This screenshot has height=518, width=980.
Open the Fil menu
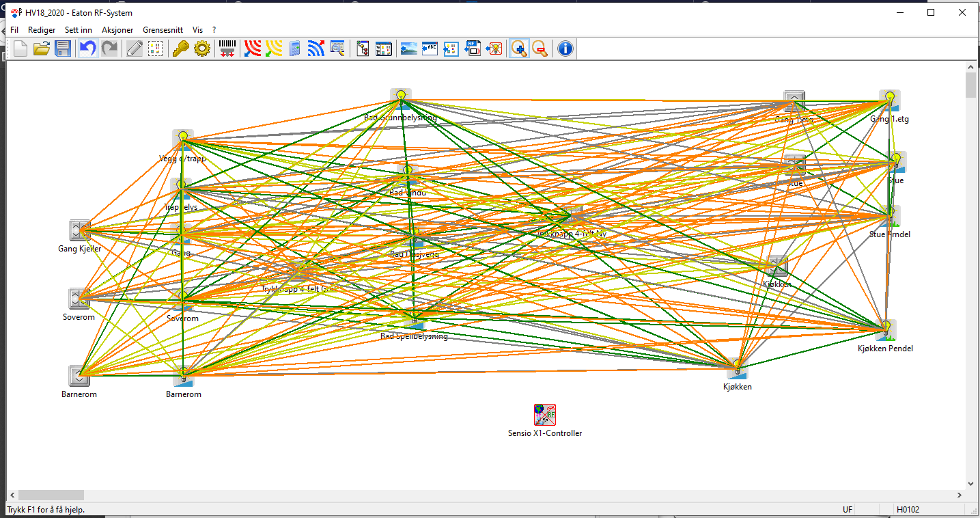click(14, 30)
